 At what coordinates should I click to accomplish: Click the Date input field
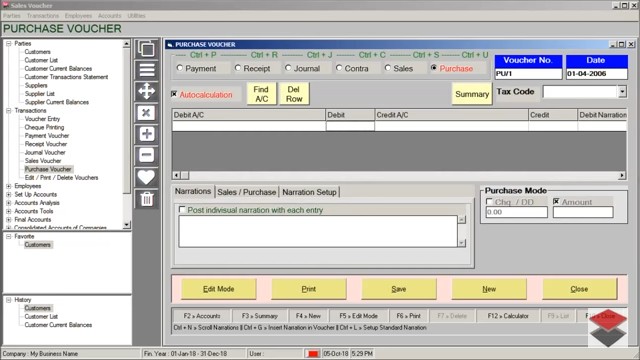pos(596,74)
